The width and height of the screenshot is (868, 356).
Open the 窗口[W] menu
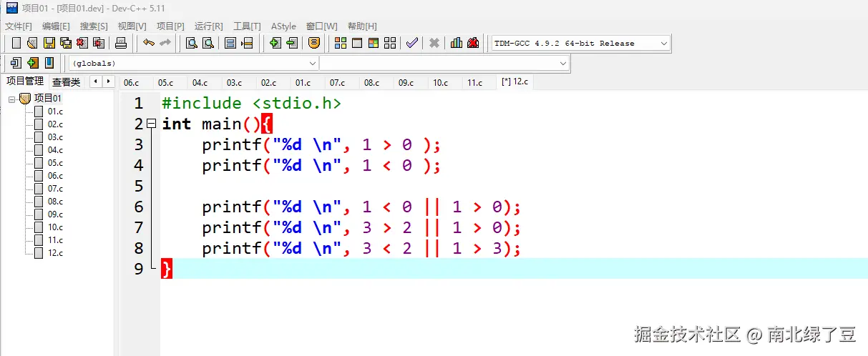click(321, 26)
